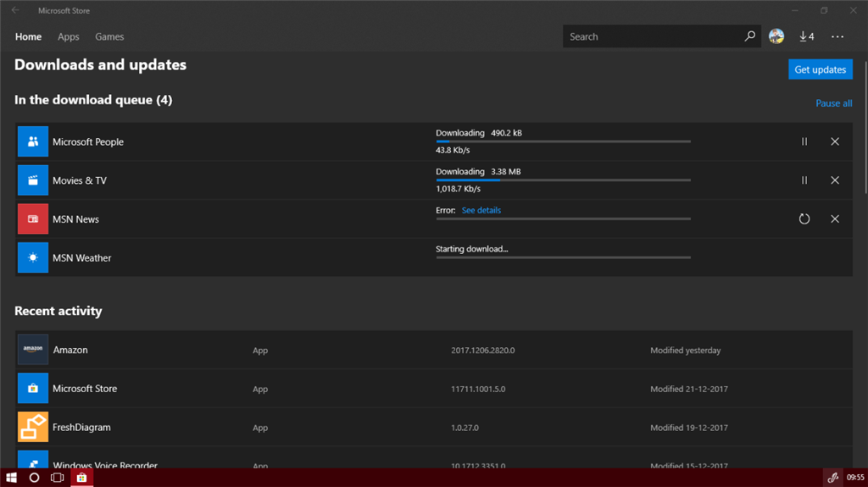Click the FreshDiagram version 1.0.27.0

(465, 428)
